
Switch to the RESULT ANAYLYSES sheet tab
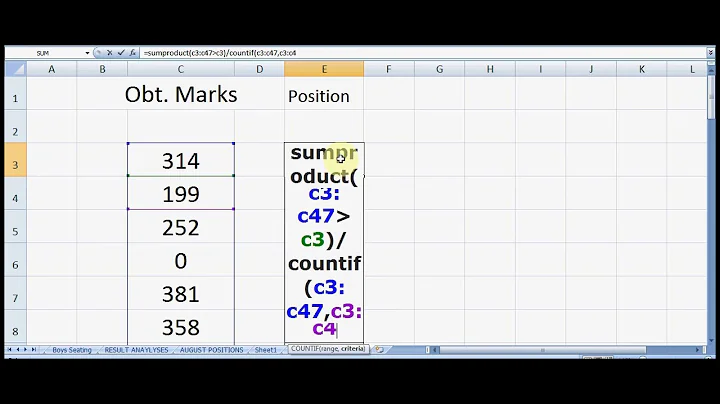click(136, 350)
